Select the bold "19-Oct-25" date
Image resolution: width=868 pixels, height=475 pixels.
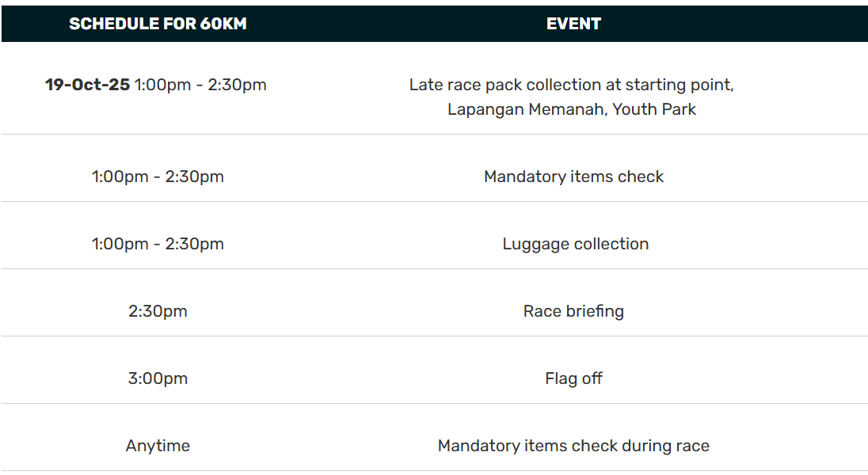(x=87, y=85)
